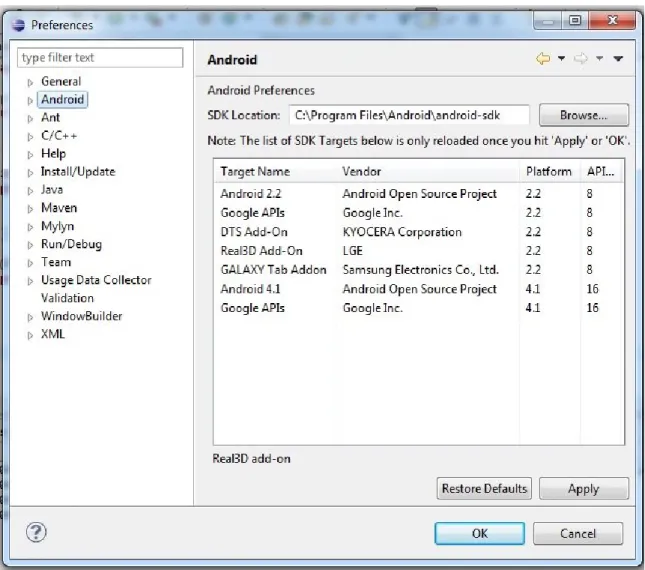Open WindowBuilder preferences category

tap(81, 316)
